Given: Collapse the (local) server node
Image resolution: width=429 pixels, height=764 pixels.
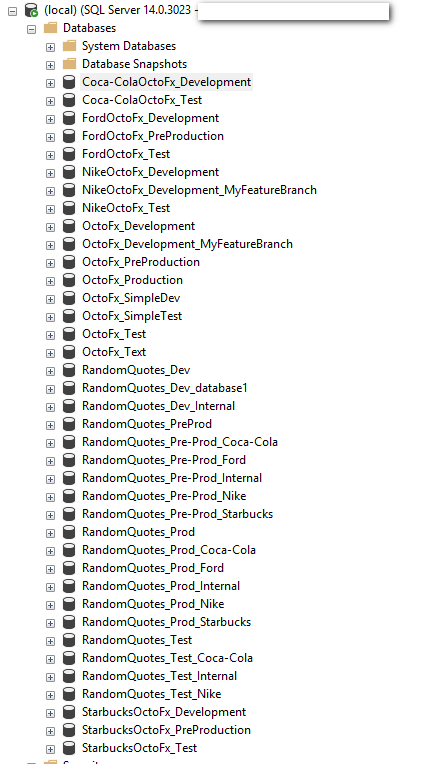Looking at the screenshot, I should (x=13, y=10).
